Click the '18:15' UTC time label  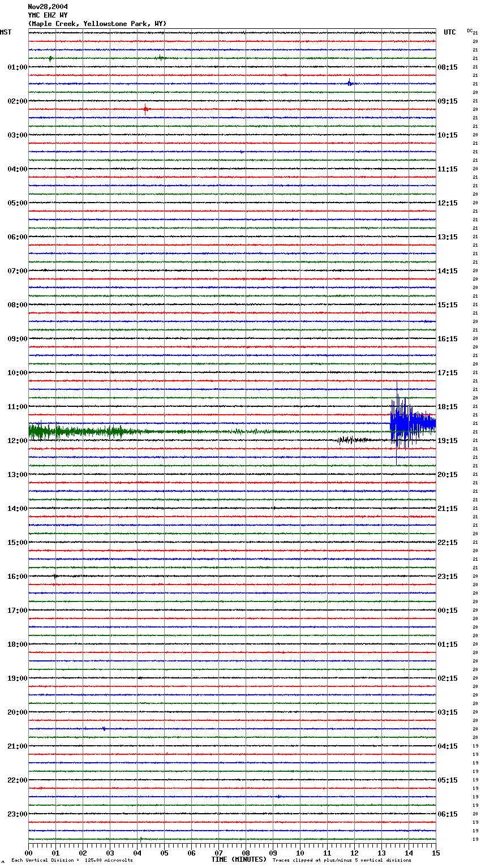(x=448, y=407)
